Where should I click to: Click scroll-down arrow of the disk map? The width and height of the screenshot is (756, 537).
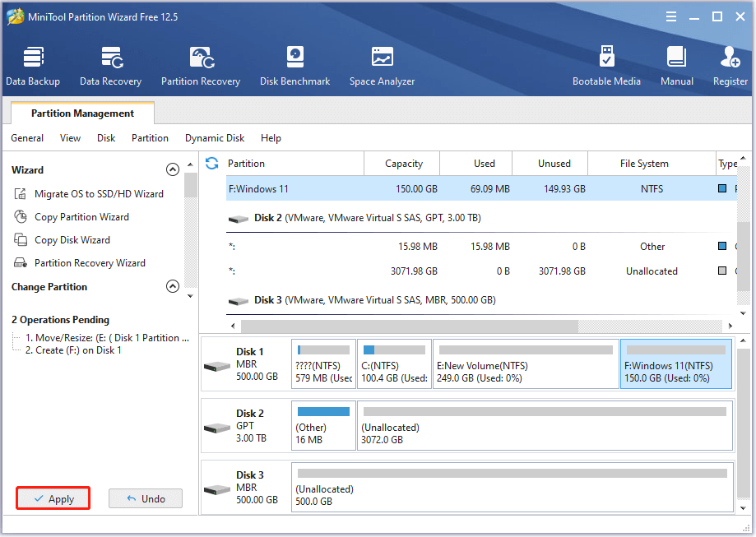click(743, 508)
